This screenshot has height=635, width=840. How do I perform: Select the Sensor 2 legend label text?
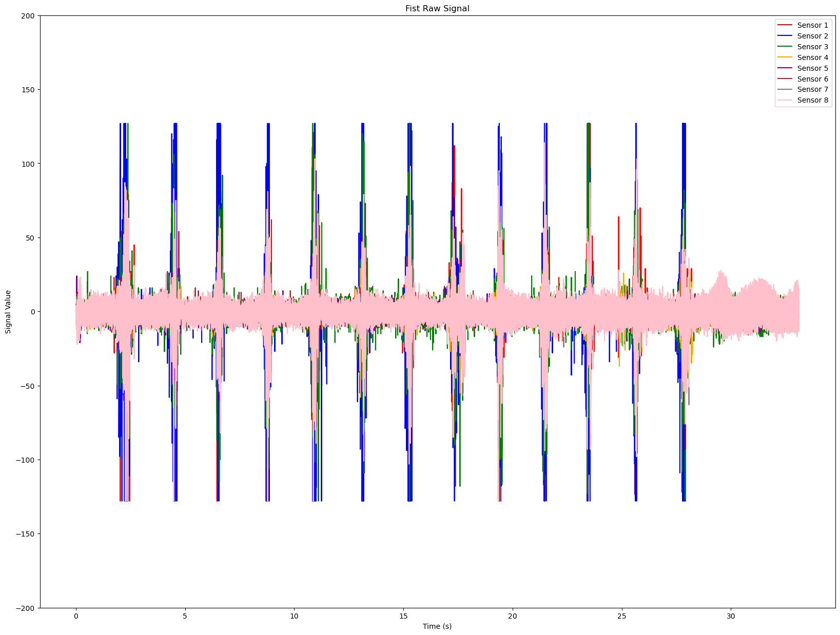coord(812,36)
